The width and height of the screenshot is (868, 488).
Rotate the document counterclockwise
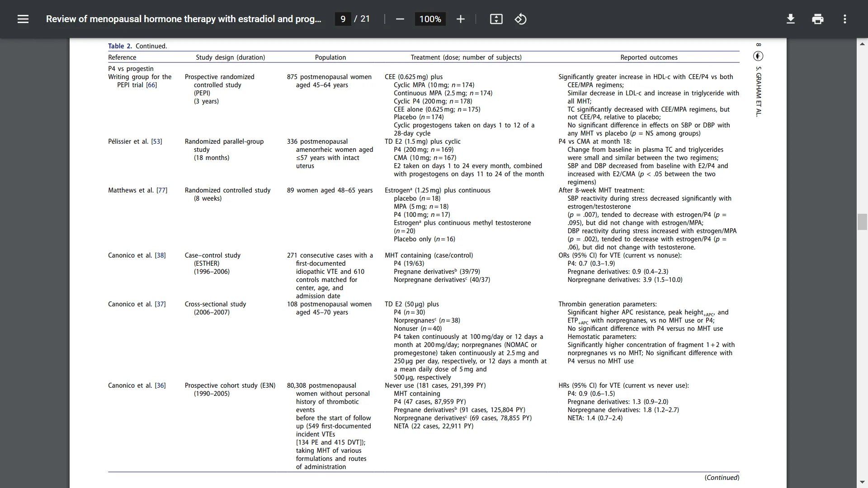point(520,19)
